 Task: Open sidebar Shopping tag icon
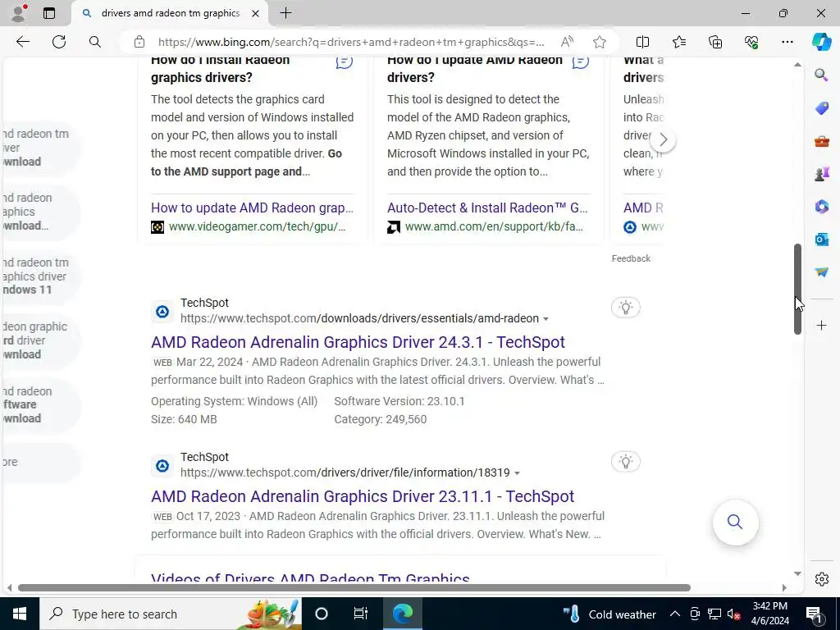[x=821, y=107]
